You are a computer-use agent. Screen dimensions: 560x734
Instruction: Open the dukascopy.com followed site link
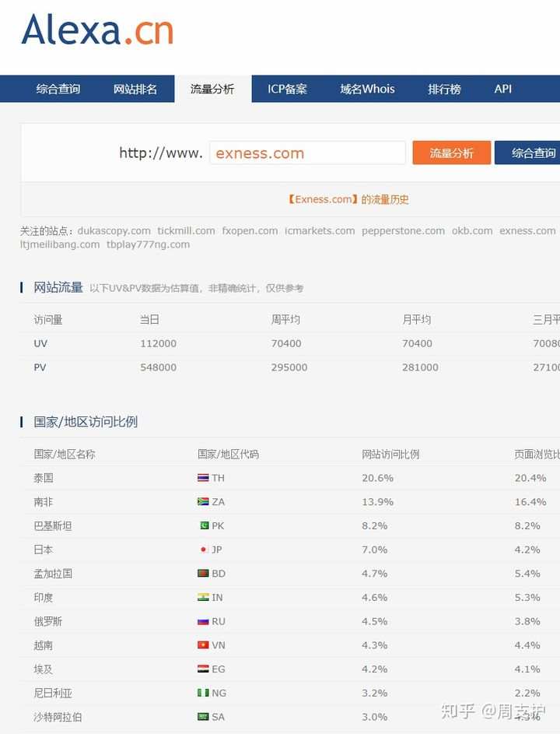pos(114,230)
